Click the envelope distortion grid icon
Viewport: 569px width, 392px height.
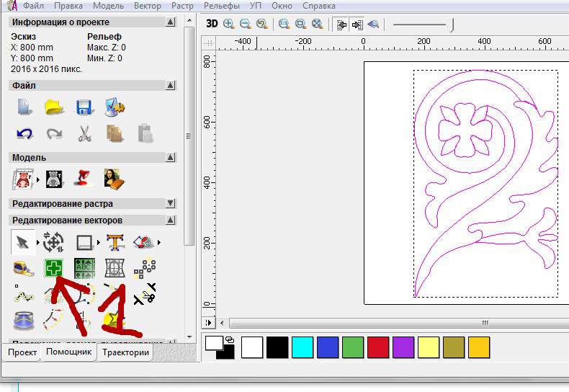point(115,269)
